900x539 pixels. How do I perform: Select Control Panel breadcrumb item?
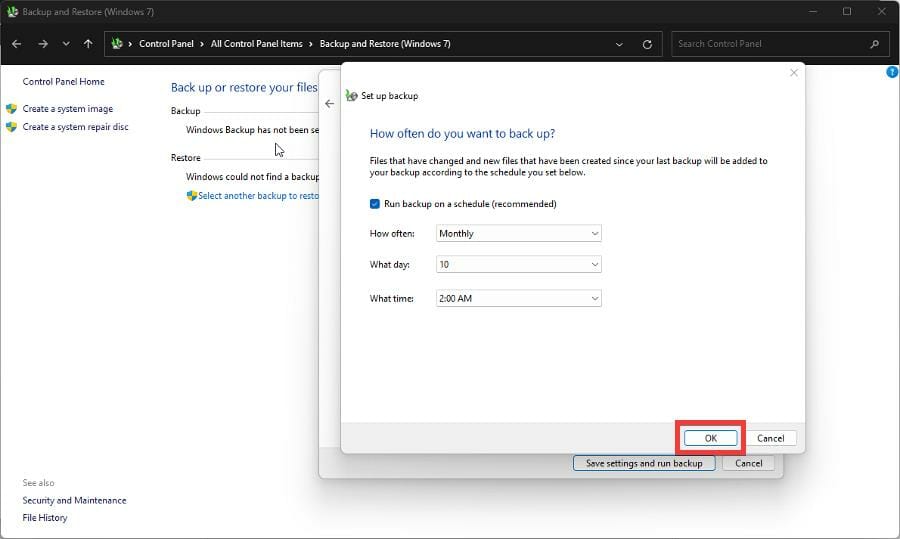pyautogui.click(x=167, y=44)
